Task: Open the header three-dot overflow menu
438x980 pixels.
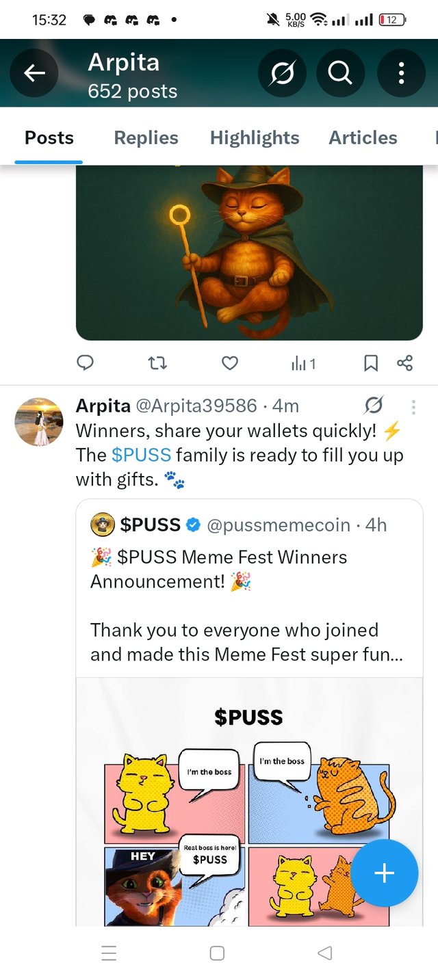Action: [x=401, y=73]
